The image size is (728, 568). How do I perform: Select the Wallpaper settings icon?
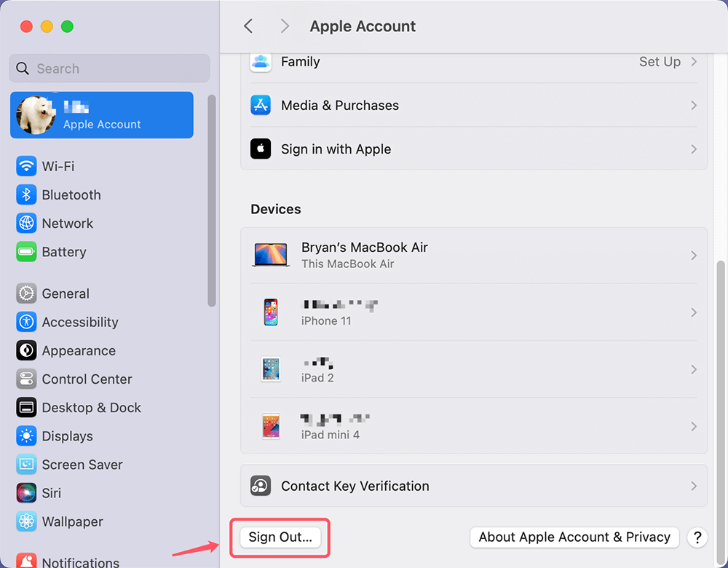click(x=26, y=521)
